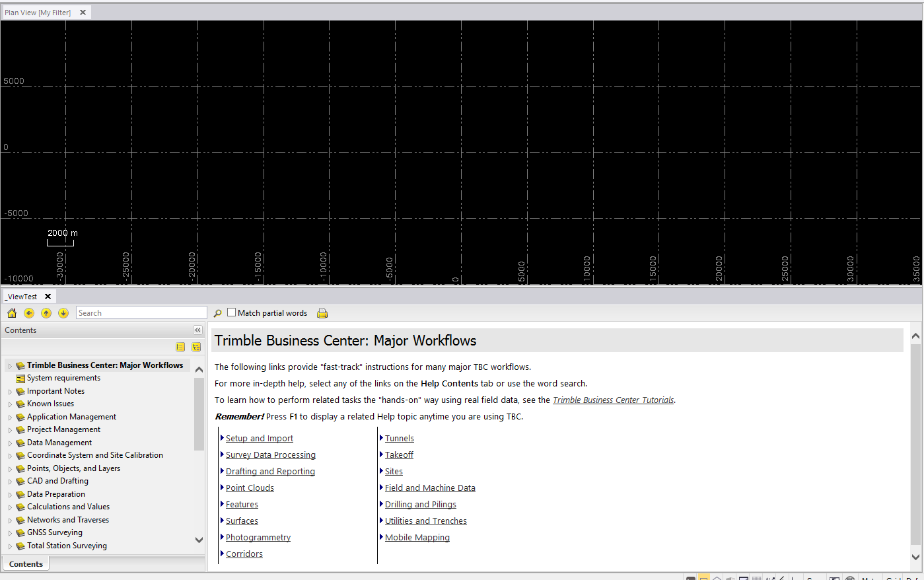Click the magnifier search icon
Image resolution: width=924 pixels, height=580 pixels.
217,313
